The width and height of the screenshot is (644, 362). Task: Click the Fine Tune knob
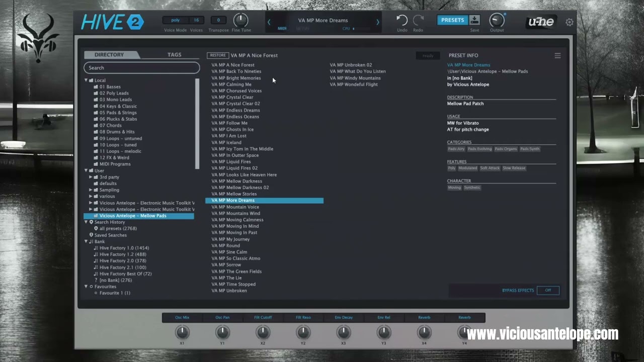241,20
